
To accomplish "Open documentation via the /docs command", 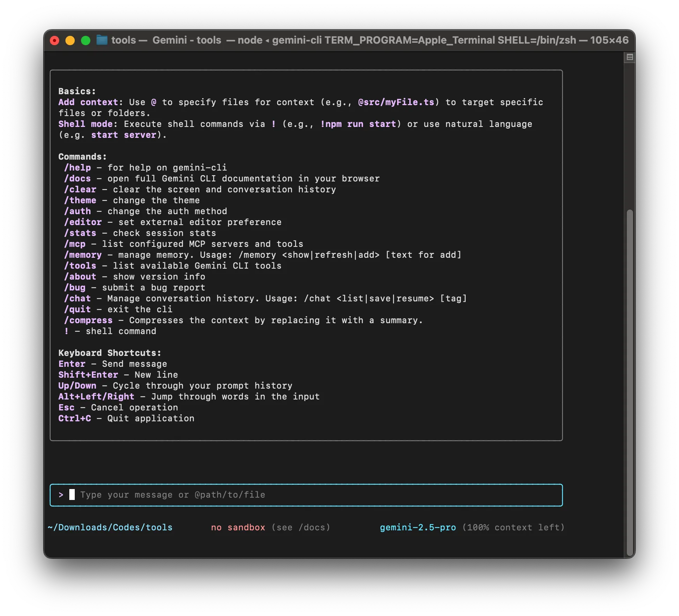I will [x=78, y=178].
